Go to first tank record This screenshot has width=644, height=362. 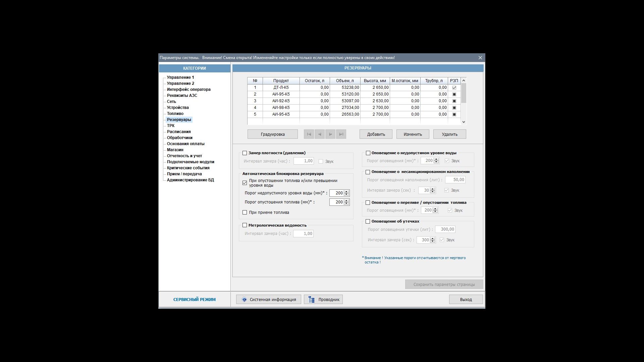coord(309,134)
